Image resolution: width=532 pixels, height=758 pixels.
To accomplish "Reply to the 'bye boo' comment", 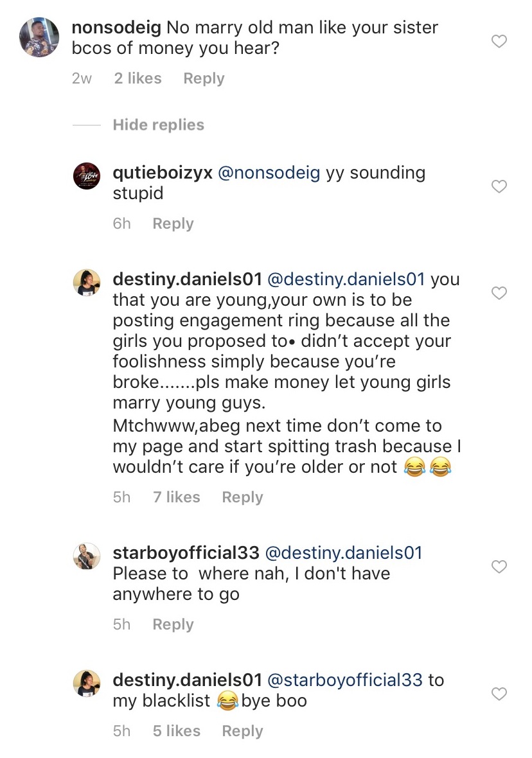I will coord(242,731).
